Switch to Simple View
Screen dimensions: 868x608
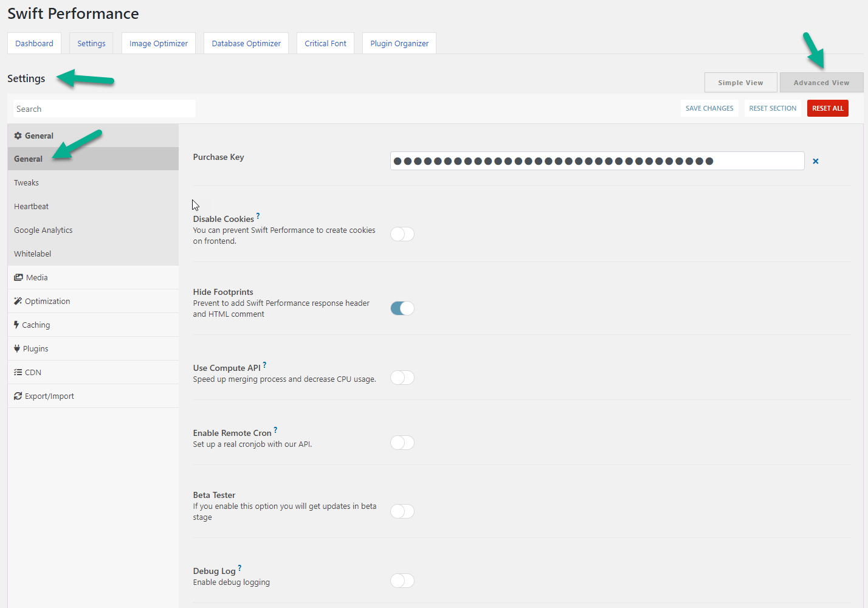pos(740,83)
